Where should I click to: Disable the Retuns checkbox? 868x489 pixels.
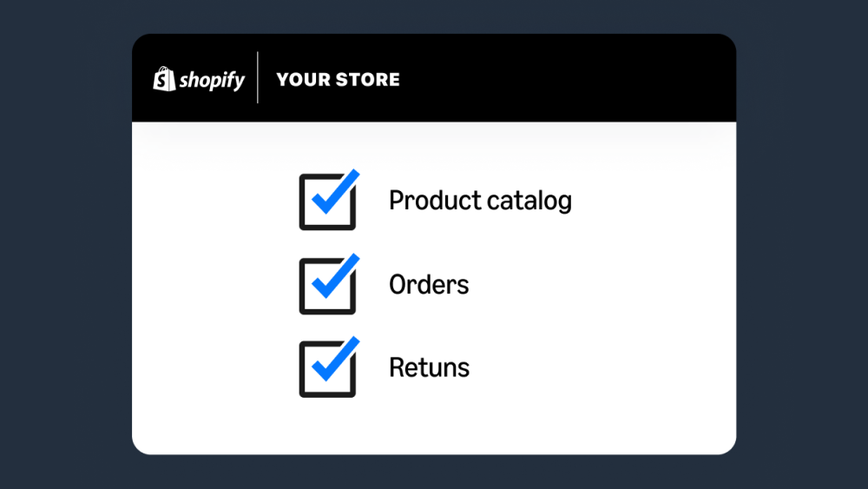pyautogui.click(x=327, y=369)
